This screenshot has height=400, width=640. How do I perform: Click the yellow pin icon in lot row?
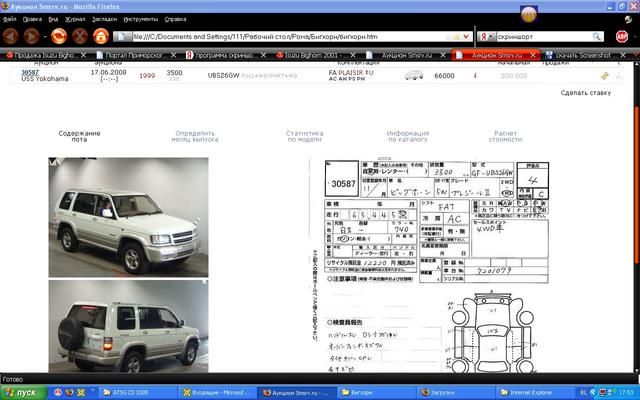[604, 76]
